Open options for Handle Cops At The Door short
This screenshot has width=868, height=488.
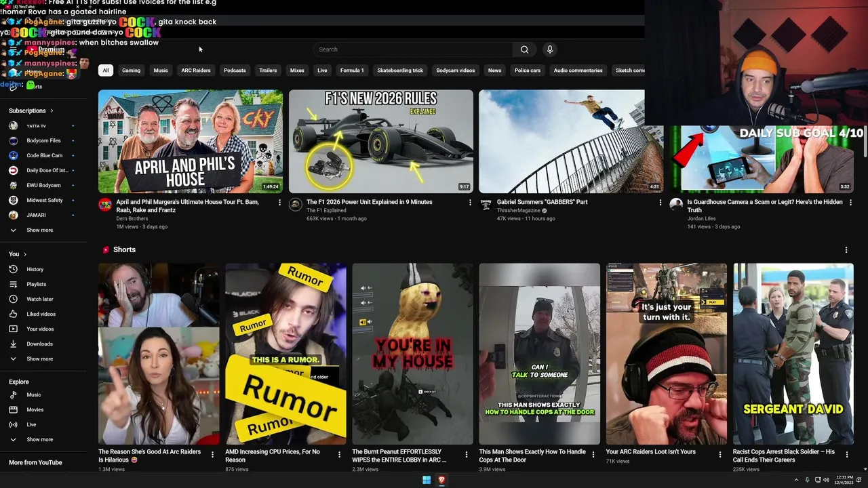593,455
